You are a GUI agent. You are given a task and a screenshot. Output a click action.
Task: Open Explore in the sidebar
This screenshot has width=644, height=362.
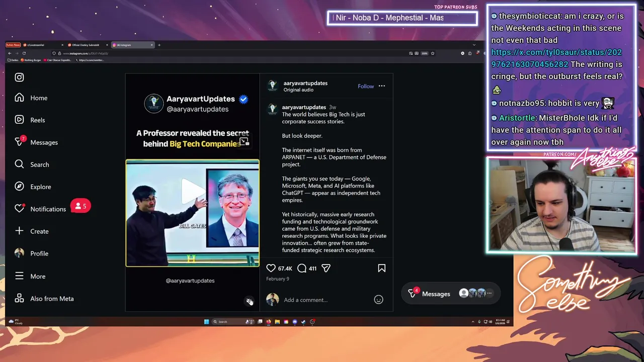tap(33, 187)
